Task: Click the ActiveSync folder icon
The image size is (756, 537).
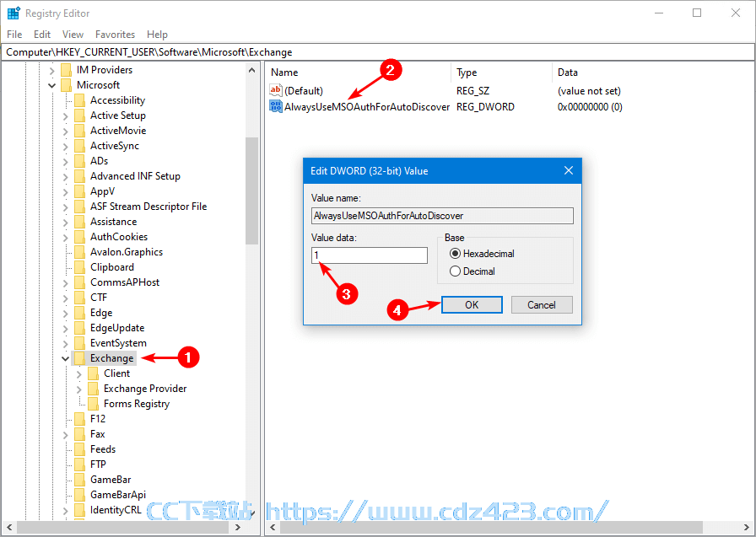Action: click(80, 146)
